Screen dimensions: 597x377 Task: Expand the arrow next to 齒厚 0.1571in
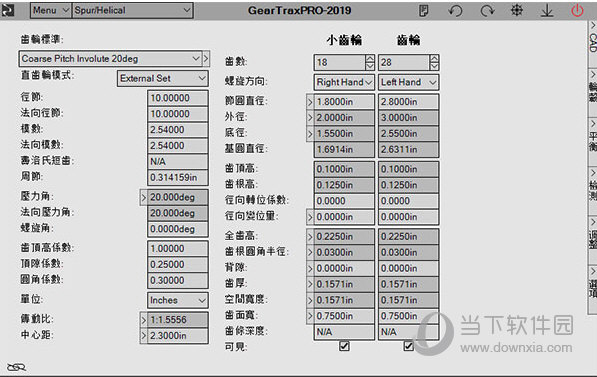[x=310, y=284]
